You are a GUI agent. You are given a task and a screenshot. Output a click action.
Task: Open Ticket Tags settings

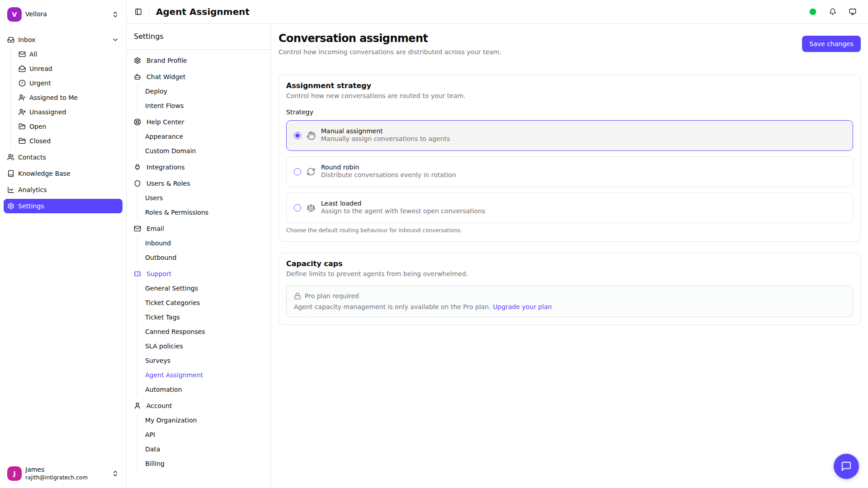point(162,317)
